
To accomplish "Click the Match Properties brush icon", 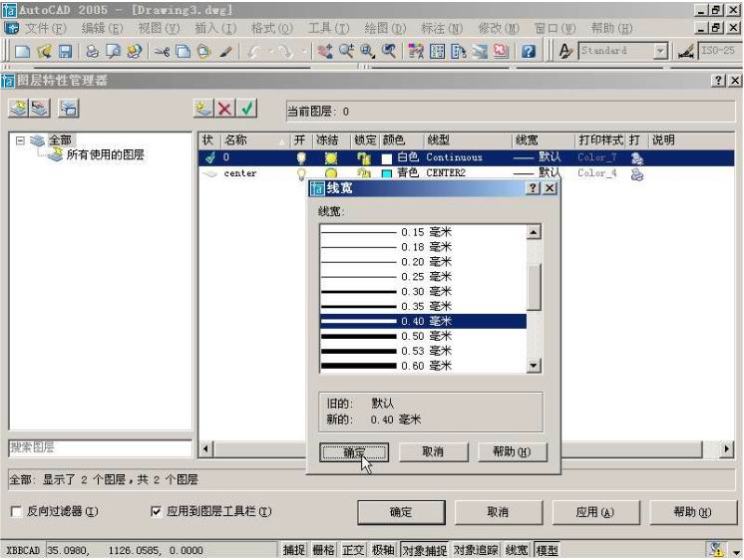I will (225, 51).
